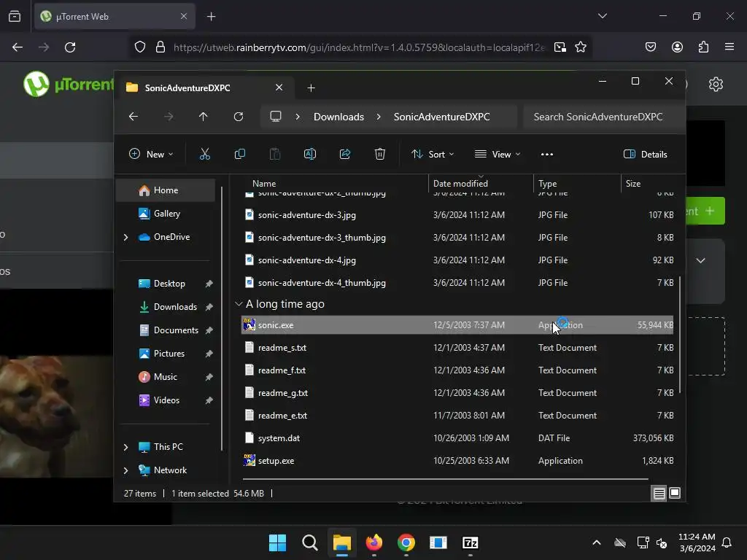The width and height of the screenshot is (747, 560).
Task: Open the See more (three dots) menu
Action: (x=547, y=155)
